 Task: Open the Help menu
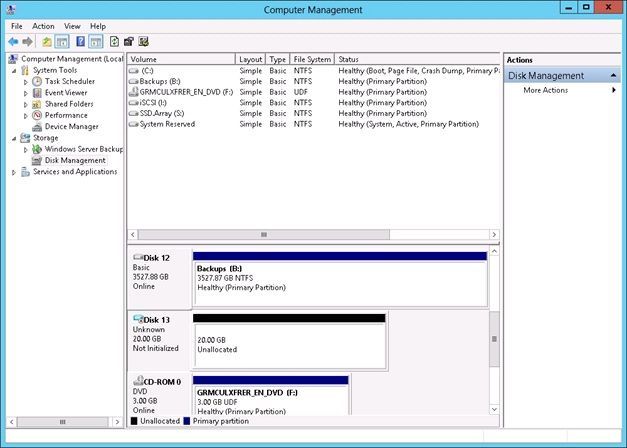tap(98, 26)
